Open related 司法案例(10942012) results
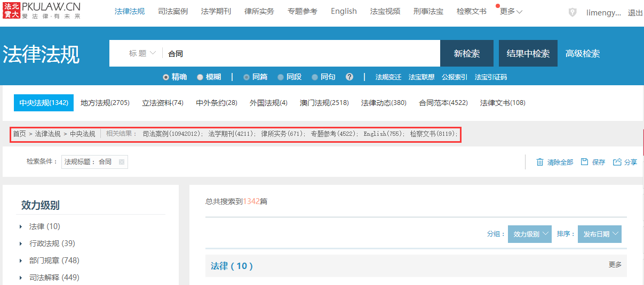 pyautogui.click(x=172, y=134)
